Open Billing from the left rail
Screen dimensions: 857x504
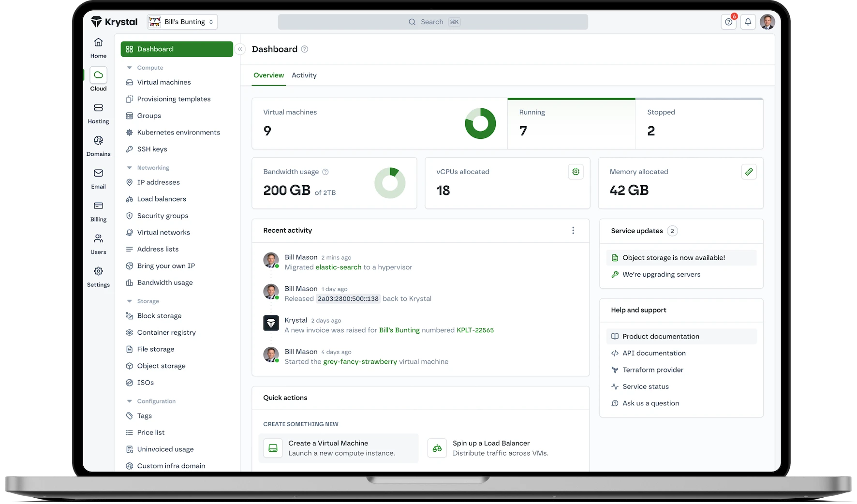98,211
